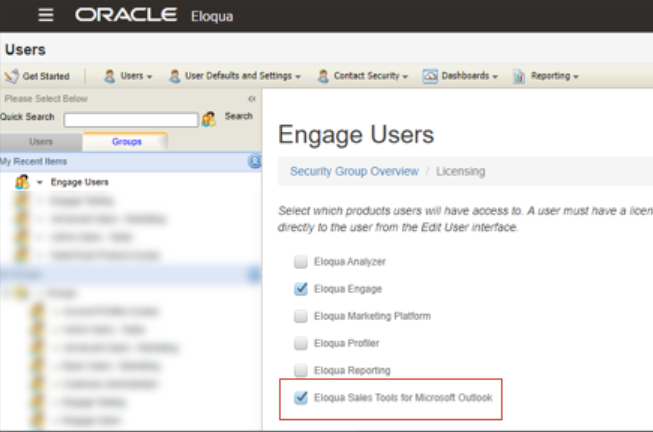This screenshot has height=432, width=653.
Task: Click the Engage Users page heading
Action: tap(356, 135)
